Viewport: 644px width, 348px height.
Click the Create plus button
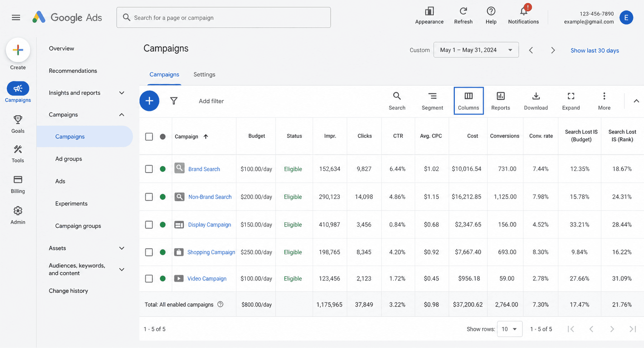pos(18,50)
